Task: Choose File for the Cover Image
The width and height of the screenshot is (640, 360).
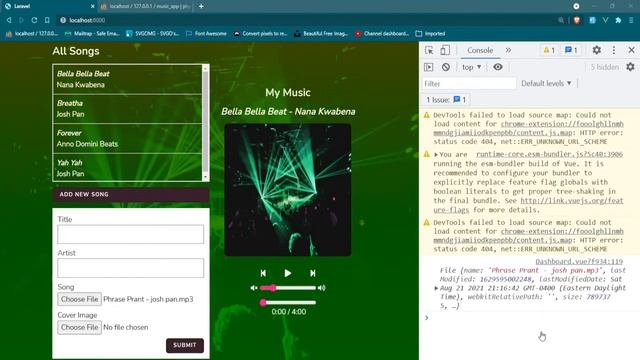Action: click(79, 327)
